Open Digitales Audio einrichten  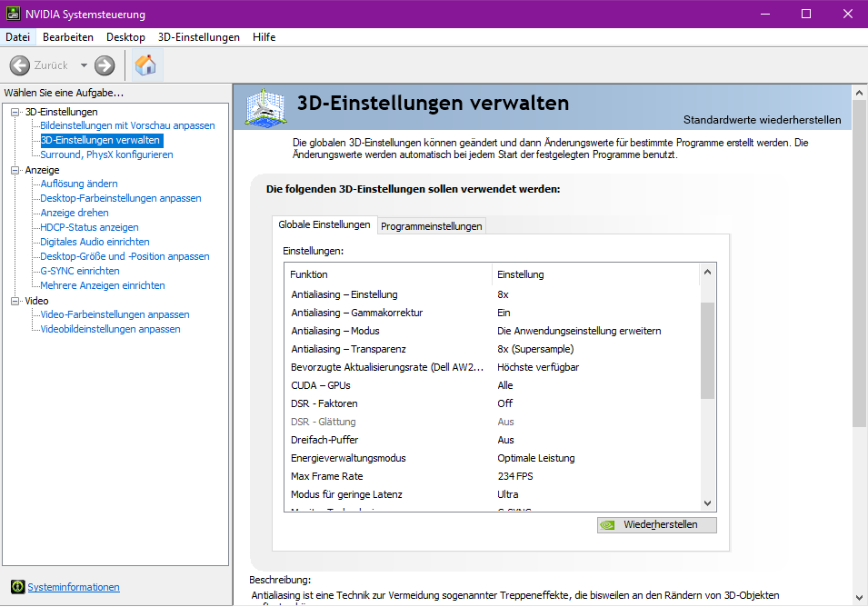click(x=95, y=242)
